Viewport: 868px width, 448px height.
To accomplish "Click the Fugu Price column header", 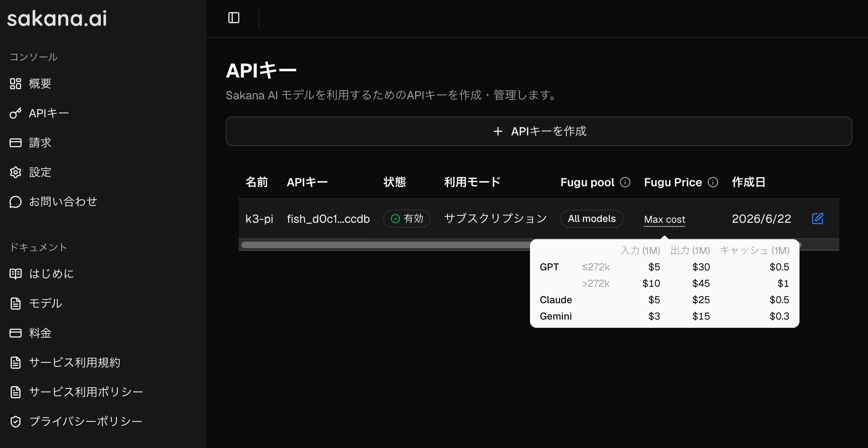I will [673, 182].
